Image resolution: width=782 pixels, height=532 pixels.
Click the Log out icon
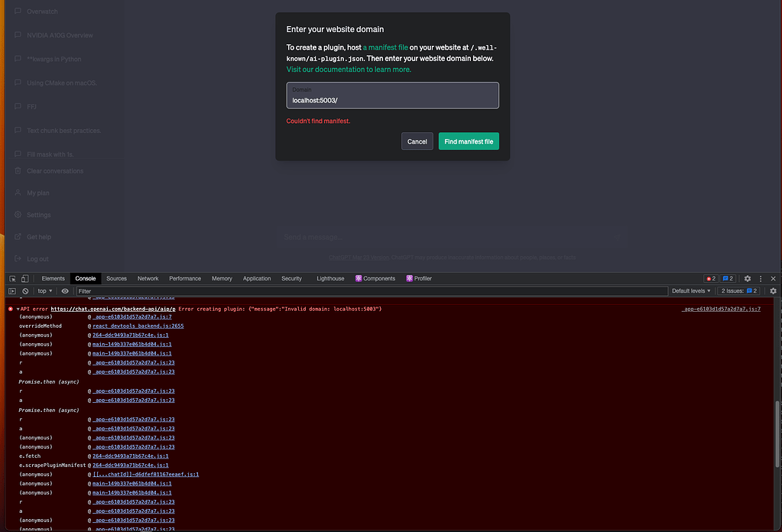point(17,258)
